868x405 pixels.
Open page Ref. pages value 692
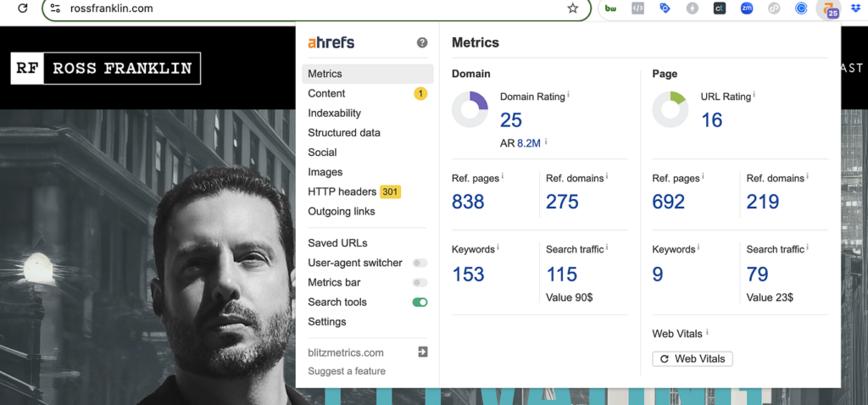(668, 202)
